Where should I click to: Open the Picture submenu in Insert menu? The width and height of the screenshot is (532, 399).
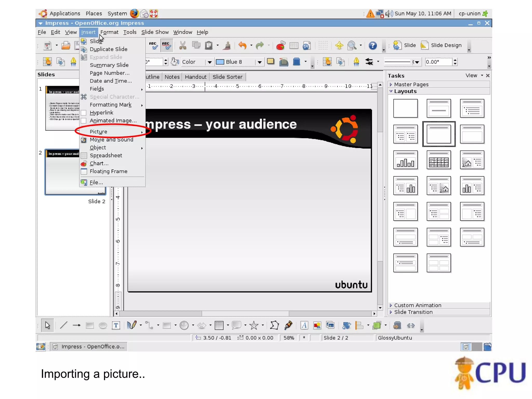point(112,132)
